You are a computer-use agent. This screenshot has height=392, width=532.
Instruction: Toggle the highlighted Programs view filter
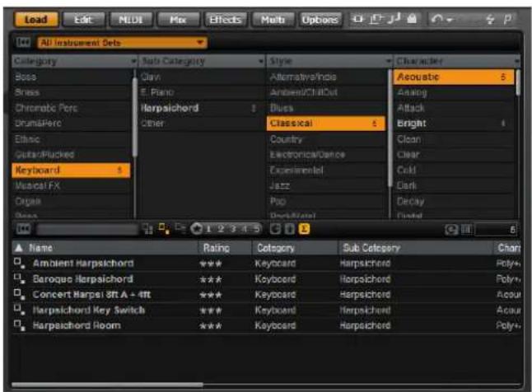click(164, 229)
